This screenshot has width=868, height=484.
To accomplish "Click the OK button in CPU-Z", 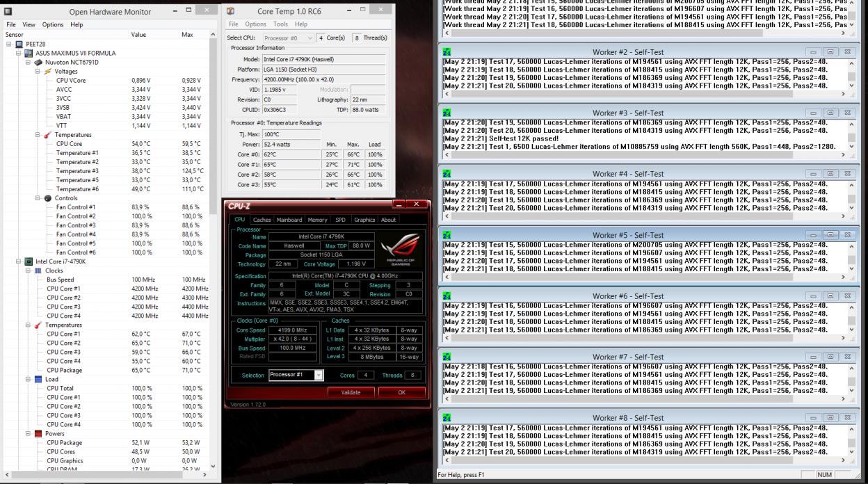I will point(401,392).
